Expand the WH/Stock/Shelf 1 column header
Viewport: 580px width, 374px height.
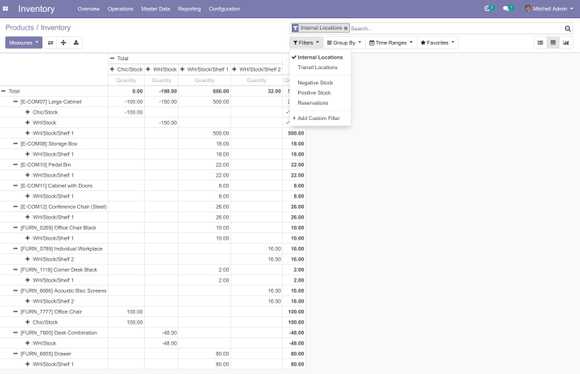pos(205,70)
